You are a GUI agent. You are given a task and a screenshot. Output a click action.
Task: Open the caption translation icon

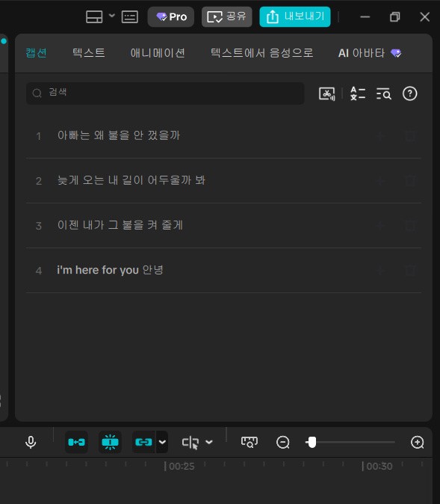click(x=358, y=94)
